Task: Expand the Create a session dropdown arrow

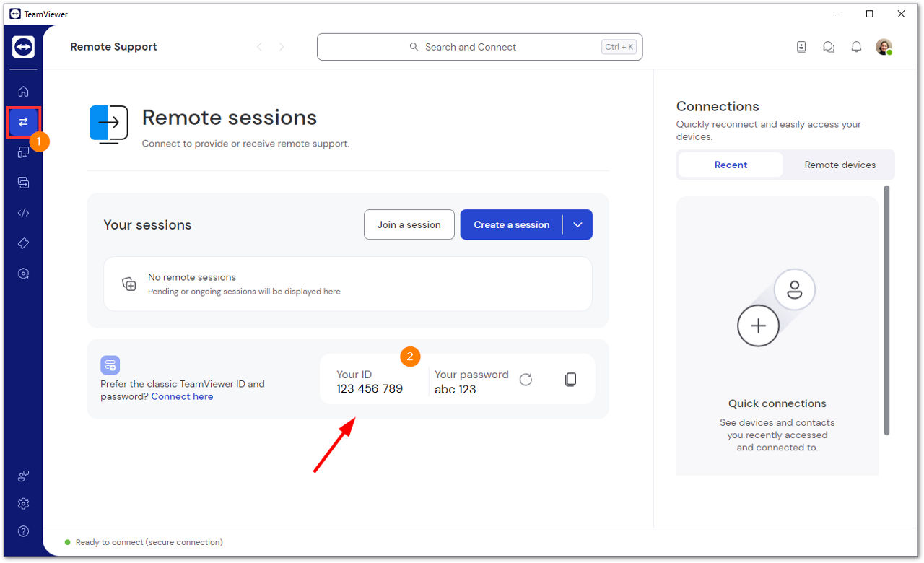Action: (x=577, y=224)
